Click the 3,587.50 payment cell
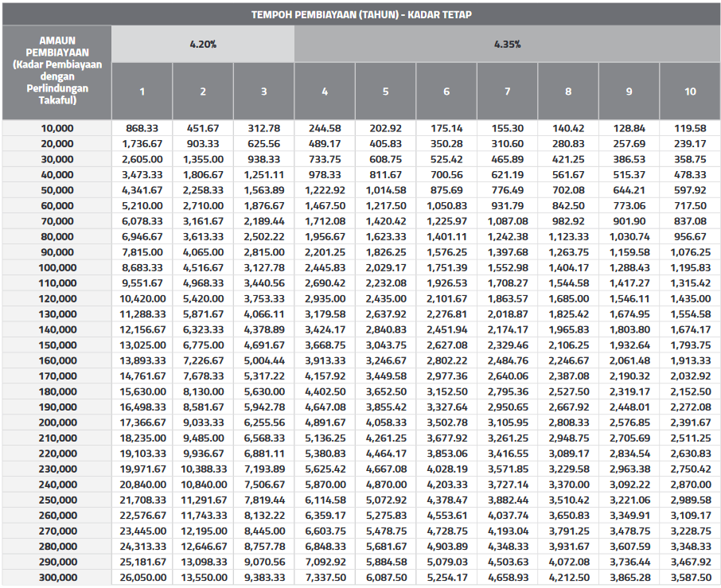 click(689, 578)
